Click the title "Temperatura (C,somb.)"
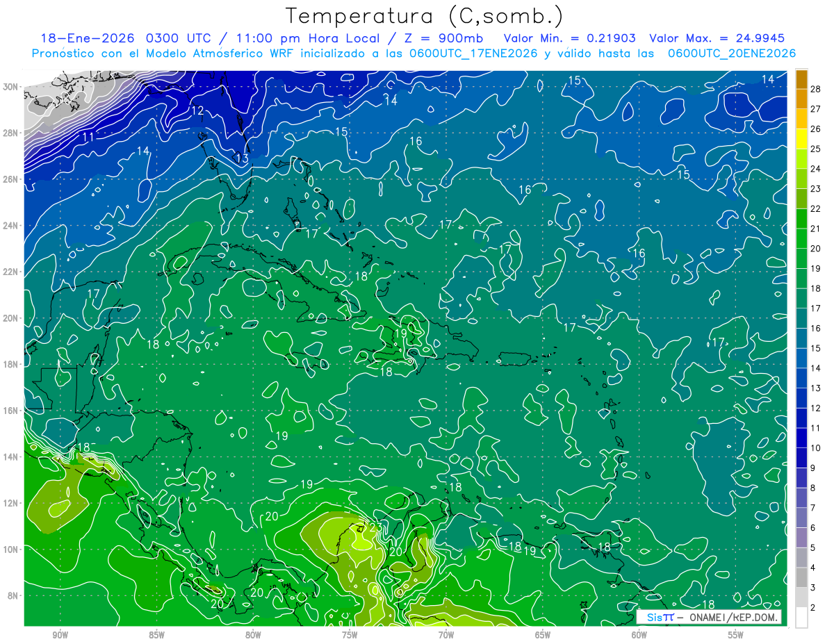834x644 pixels. [425, 17]
